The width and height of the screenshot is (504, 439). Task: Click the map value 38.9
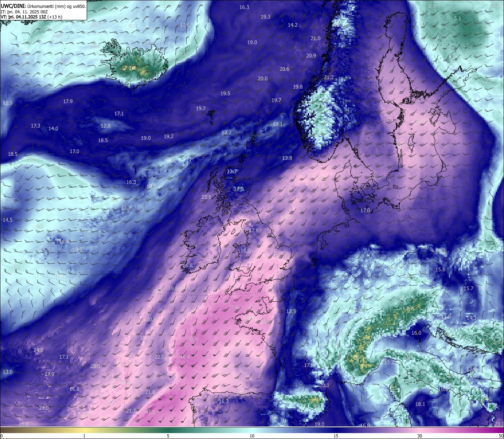click(x=193, y=339)
